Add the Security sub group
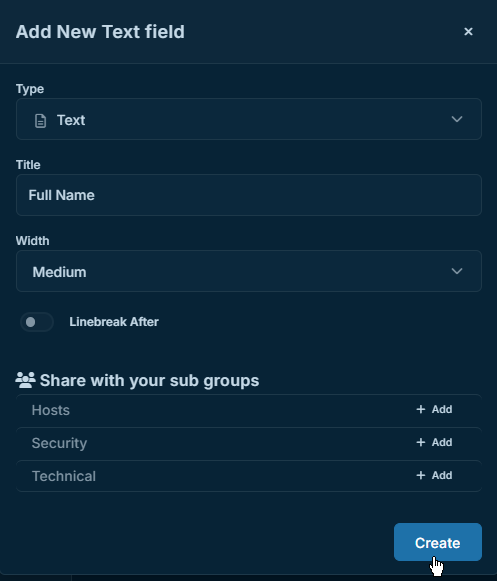The width and height of the screenshot is (497, 581). coord(434,442)
